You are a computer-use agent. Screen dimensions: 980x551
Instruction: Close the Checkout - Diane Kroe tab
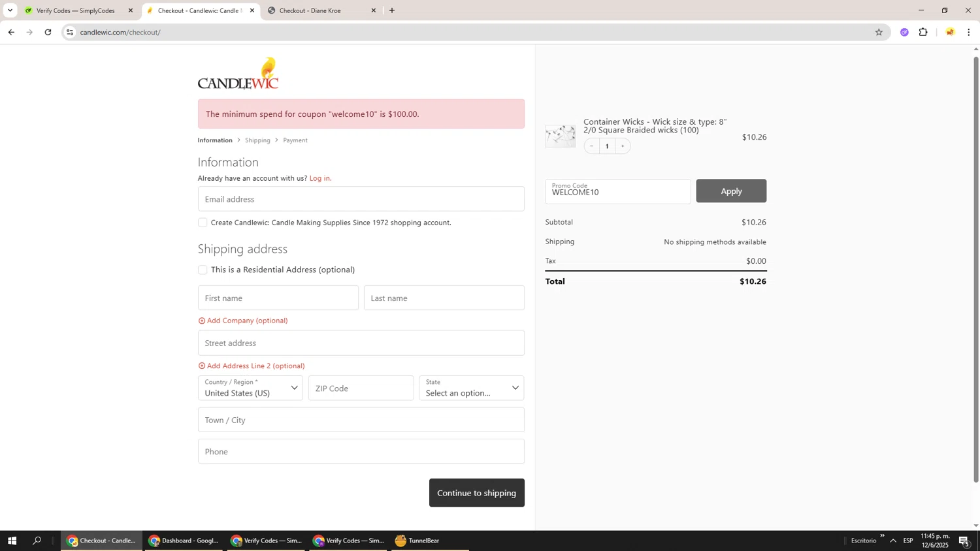click(374, 10)
